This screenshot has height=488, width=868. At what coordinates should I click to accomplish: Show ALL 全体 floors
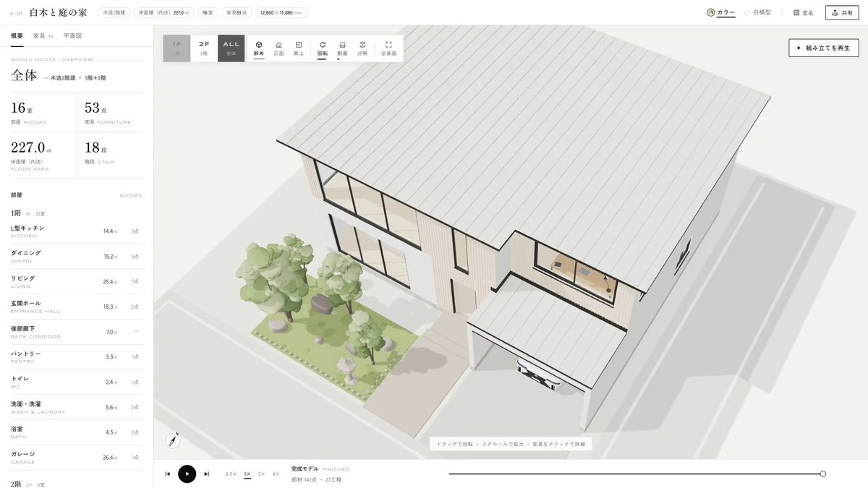click(x=231, y=48)
